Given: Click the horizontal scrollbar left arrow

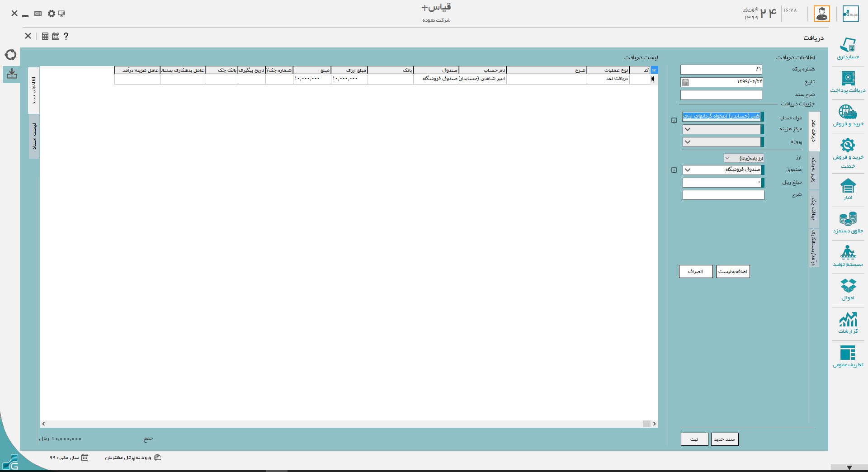Looking at the screenshot, I should click(43, 424).
